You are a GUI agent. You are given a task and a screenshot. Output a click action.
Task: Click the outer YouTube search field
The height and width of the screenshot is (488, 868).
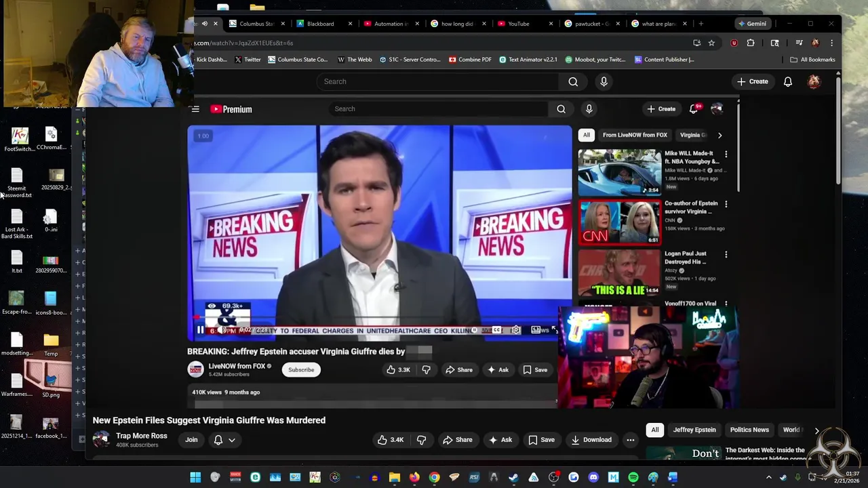(437, 81)
